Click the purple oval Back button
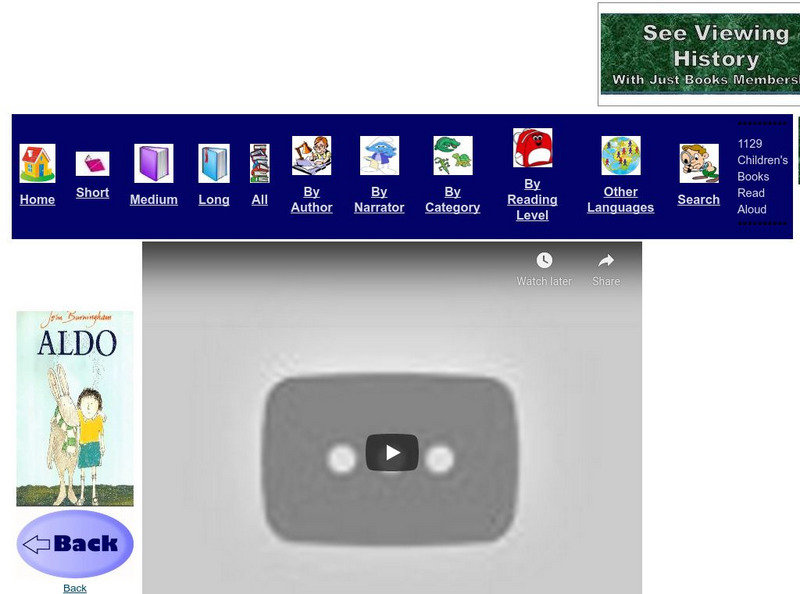The height and width of the screenshot is (594, 800). [x=75, y=544]
